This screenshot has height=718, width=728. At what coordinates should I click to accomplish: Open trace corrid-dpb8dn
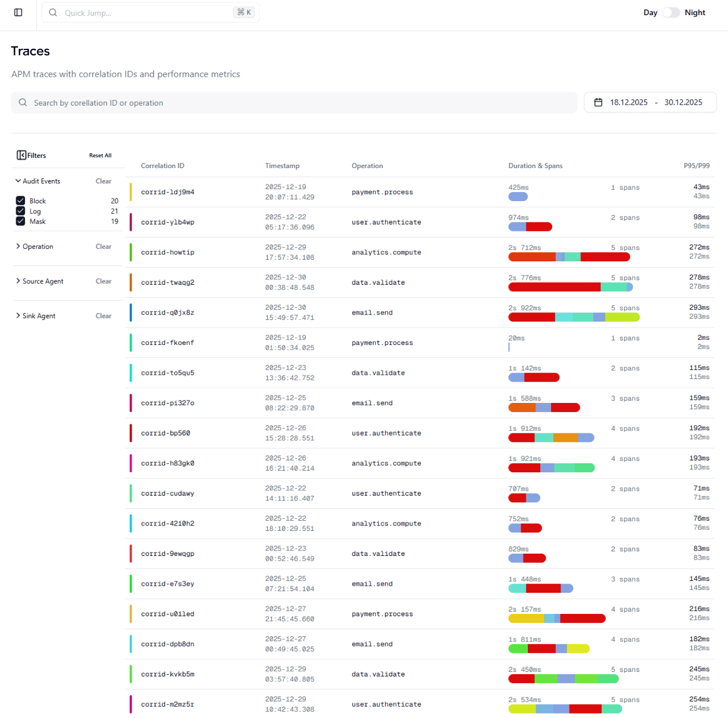point(168,644)
